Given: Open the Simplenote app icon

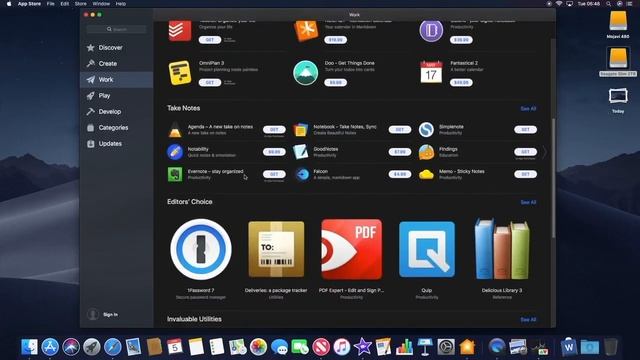Looking at the screenshot, I should [x=426, y=130].
